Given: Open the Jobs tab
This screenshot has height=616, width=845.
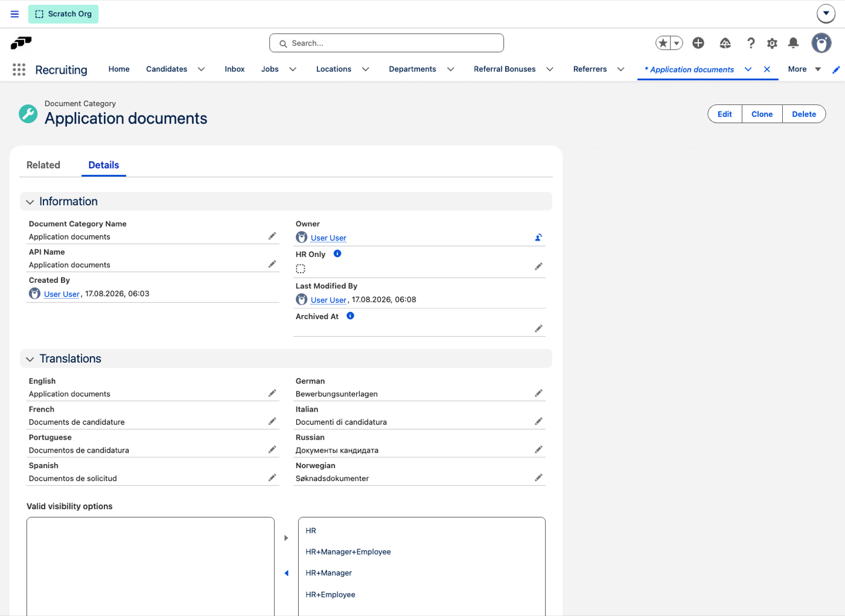Looking at the screenshot, I should (270, 69).
